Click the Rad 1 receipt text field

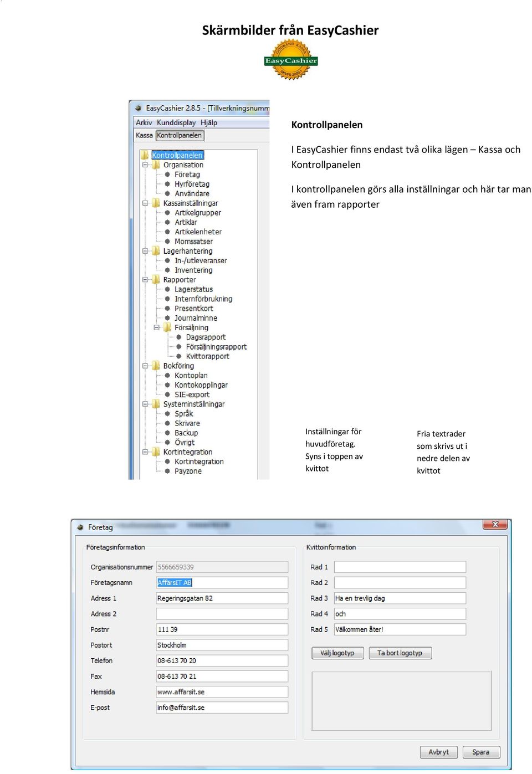[x=400, y=567]
